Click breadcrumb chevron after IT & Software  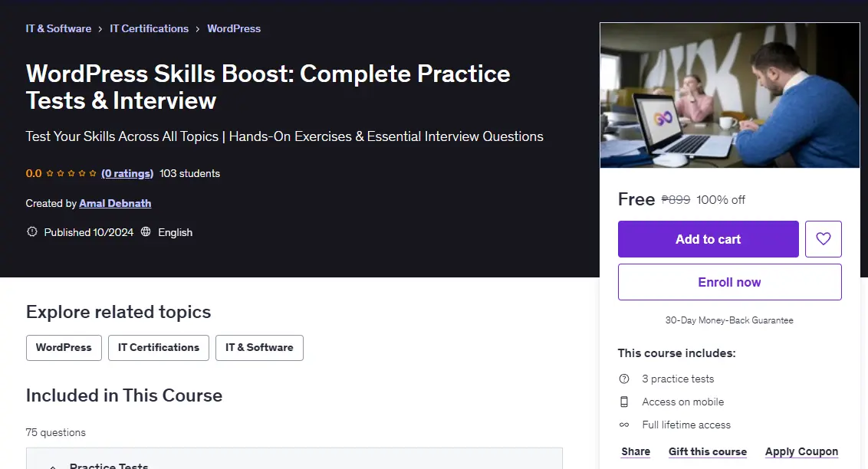(x=100, y=29)
